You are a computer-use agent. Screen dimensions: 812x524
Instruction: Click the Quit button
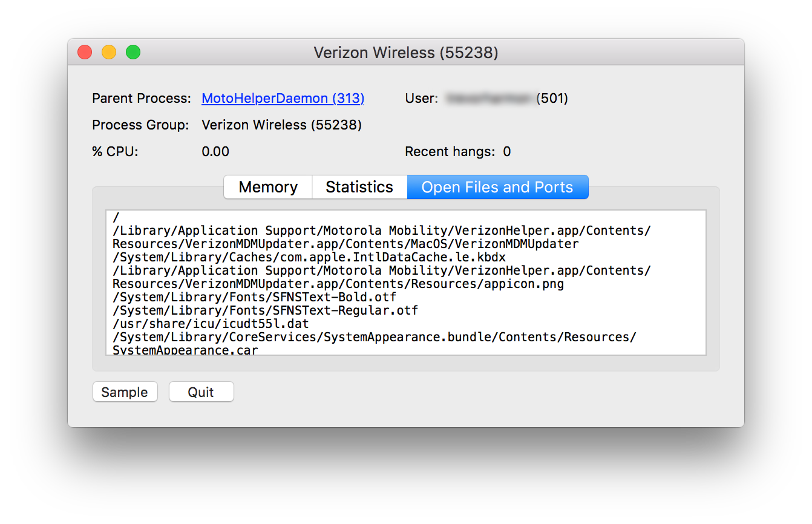coord(201,392)
